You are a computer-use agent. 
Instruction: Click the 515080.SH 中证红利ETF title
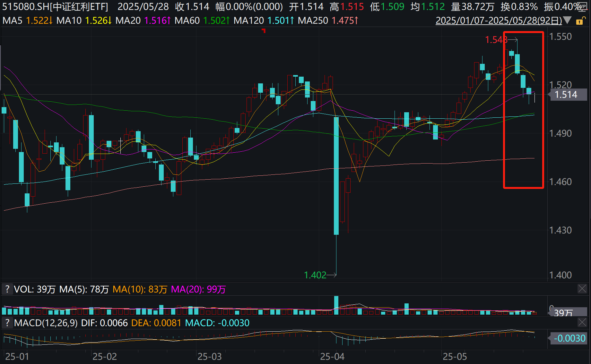[x=55, y=7]
